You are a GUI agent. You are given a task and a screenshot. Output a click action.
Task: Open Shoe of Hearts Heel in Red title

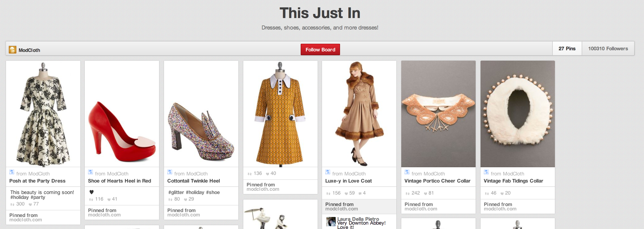[x=119, y=181]
